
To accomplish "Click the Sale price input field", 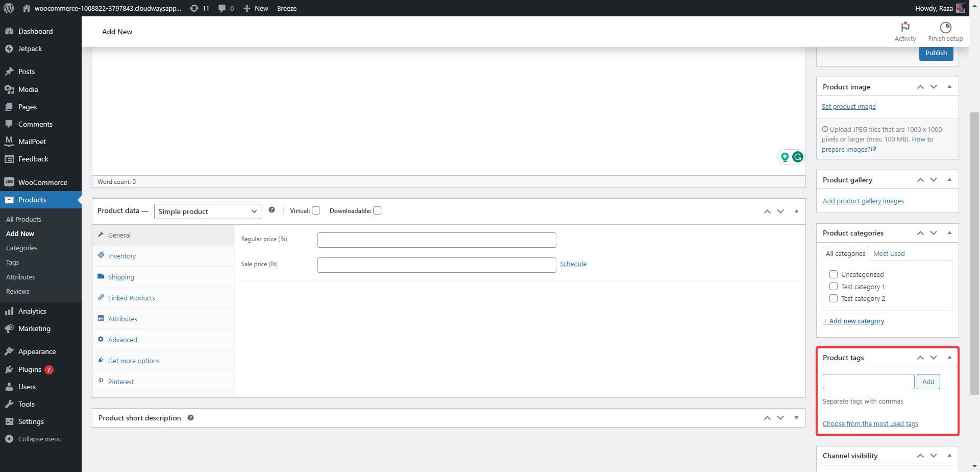I will coord(436,265).
